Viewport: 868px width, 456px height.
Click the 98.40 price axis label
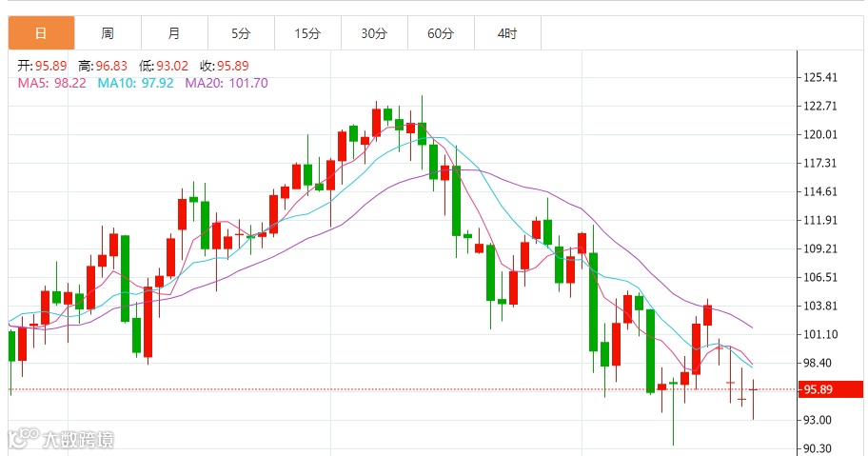click(x=818, y=363)
